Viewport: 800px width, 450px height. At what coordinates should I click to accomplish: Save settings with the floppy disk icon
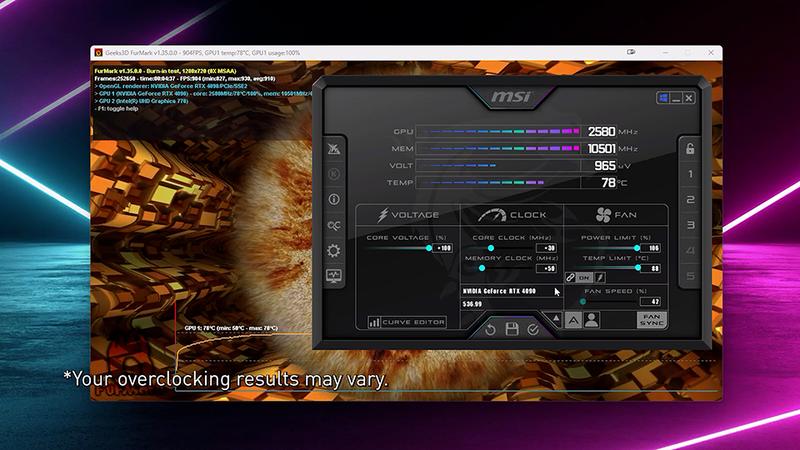click(x=512, y=329)
